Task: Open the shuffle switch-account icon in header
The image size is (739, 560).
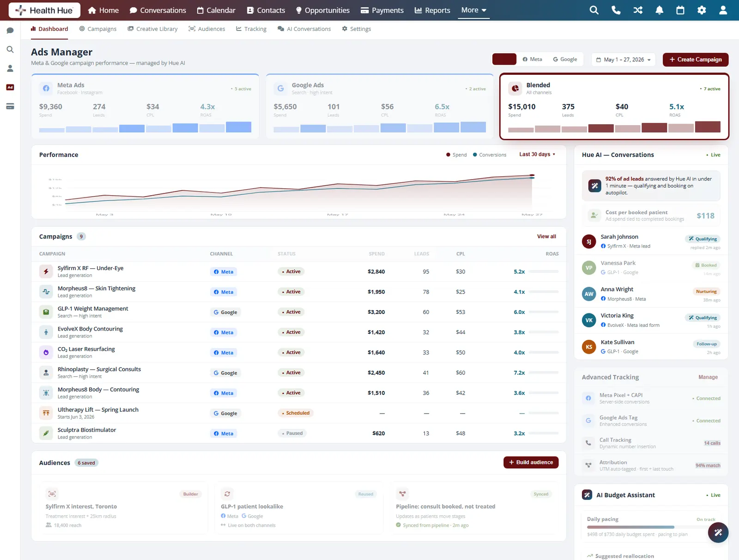Action: [638, 10]
